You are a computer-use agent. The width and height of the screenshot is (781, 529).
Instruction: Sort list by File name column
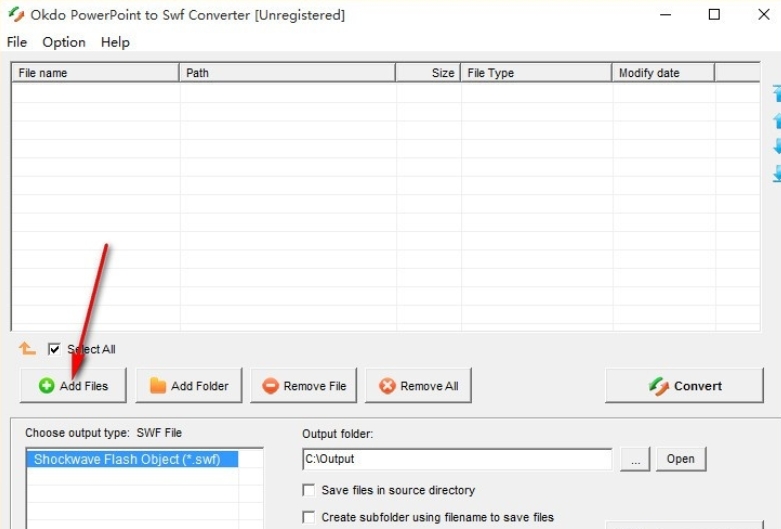95,73
